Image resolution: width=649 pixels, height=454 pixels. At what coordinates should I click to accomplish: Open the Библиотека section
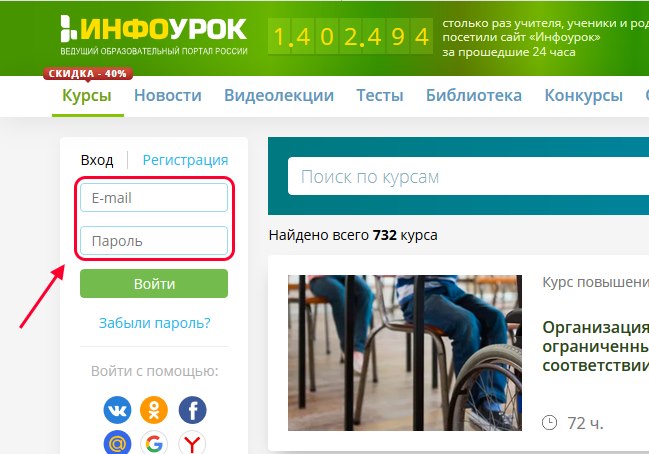pyautogui.click(x=474, y=96)
